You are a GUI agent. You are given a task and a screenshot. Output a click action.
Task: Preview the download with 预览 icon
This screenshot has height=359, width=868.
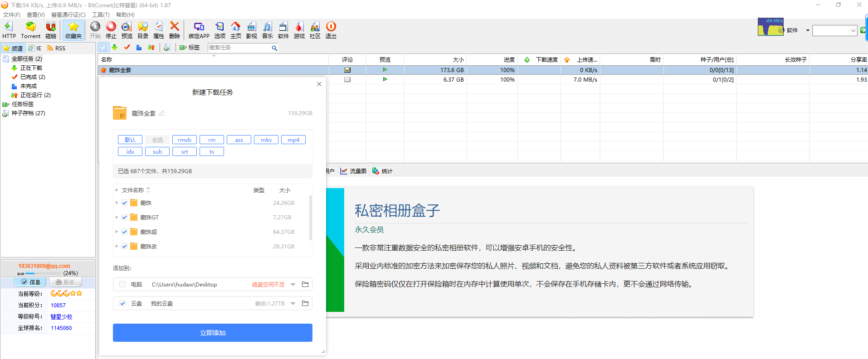click(x=127, y=30)
